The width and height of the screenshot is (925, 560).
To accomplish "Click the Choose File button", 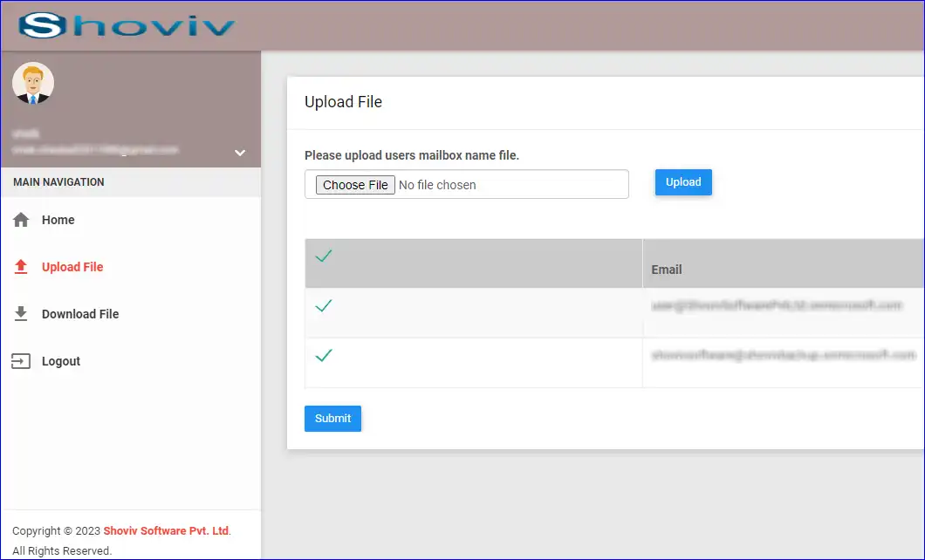I will (354, 185).
